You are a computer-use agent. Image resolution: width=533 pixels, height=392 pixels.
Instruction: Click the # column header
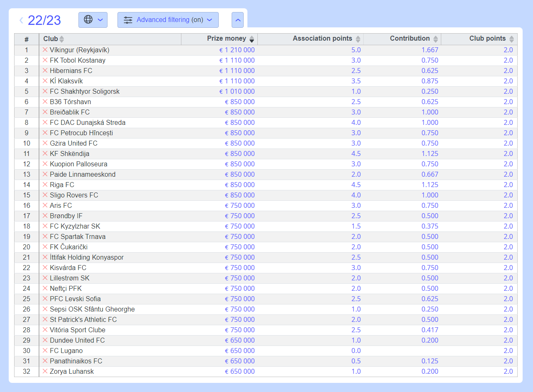[27, 39]
